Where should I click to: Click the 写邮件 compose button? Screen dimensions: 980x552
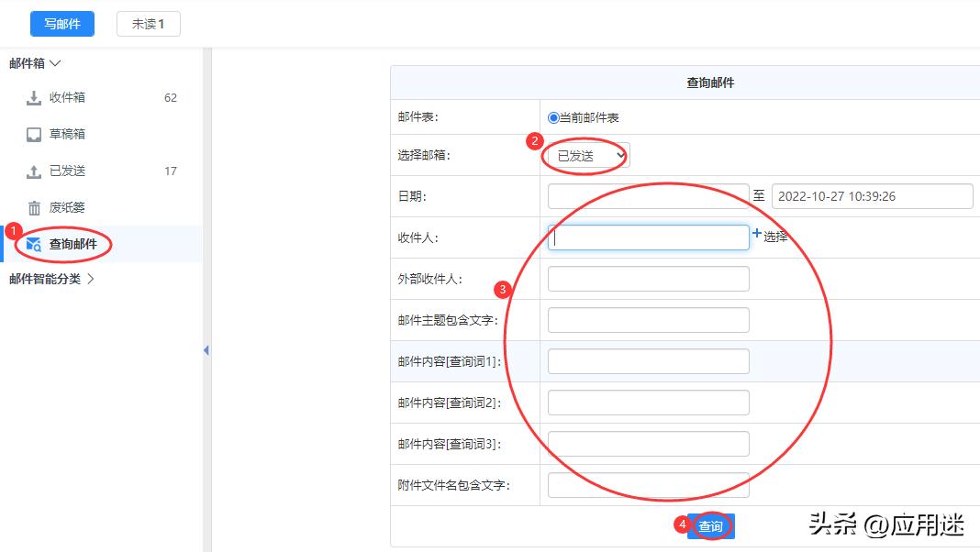(61, 24)
